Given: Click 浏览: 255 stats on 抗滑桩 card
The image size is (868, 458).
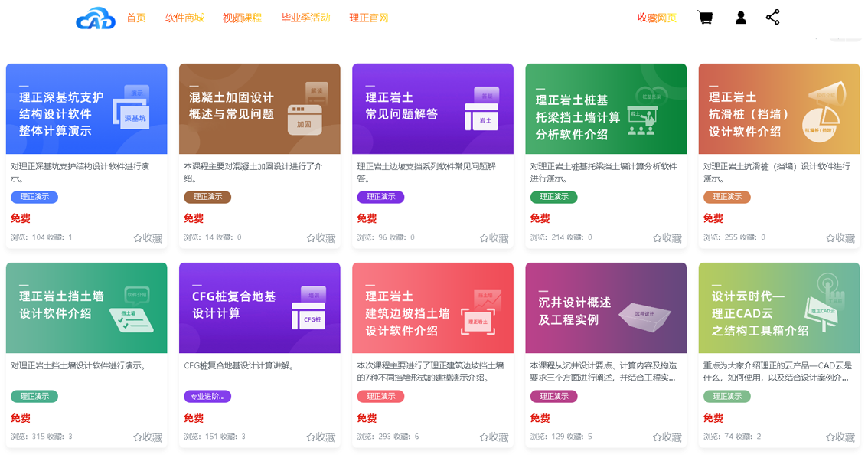Looking at the screenshot, I should click(735, 237).
